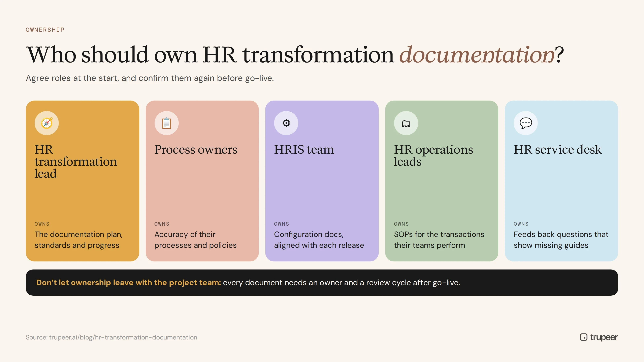Click the 'HR service desk' card title
This screenshot has width=644, height=362.
coord(557,149)
